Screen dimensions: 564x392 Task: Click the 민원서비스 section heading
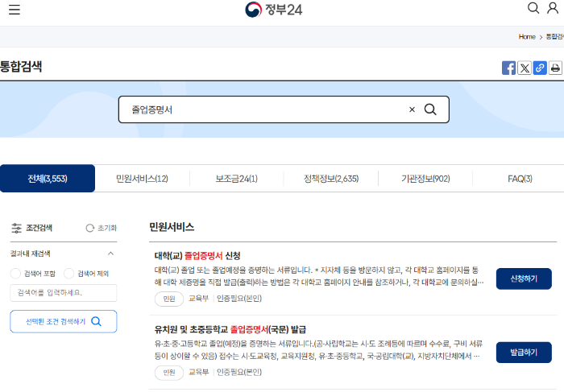172,227
